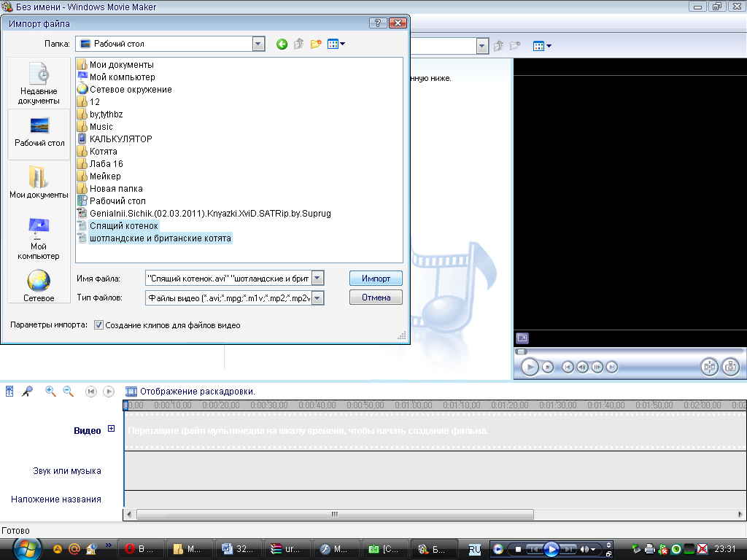The width and height of the screenshot is (747, 560).
Task: Open Сетевое in places bar
Action: click(39, 286)
